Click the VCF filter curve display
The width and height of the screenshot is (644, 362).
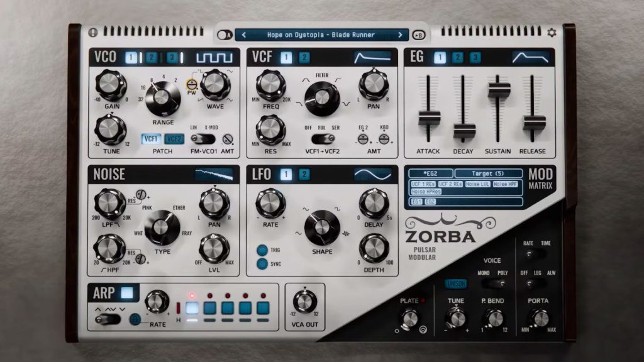point(372,57)
